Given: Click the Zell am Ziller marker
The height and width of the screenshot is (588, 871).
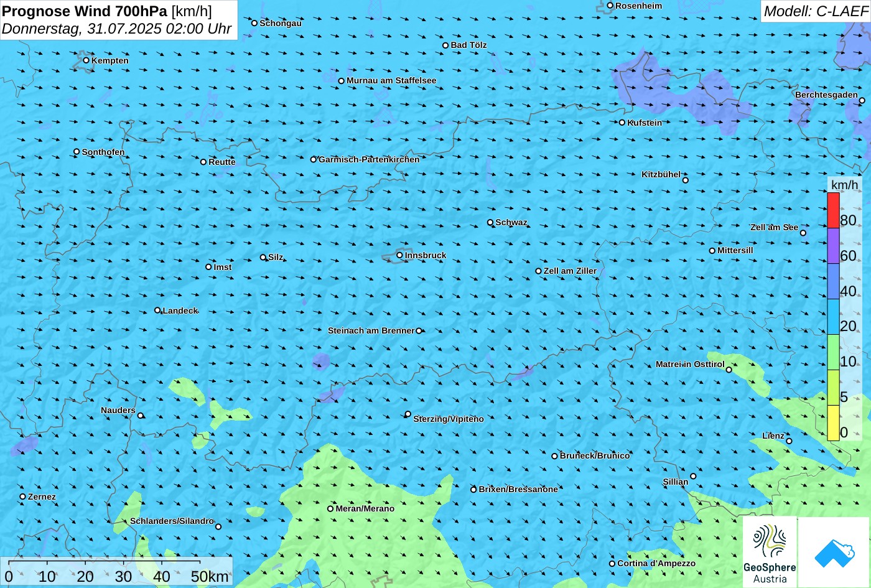Looking at the screenshot, I should click(538, 271).
